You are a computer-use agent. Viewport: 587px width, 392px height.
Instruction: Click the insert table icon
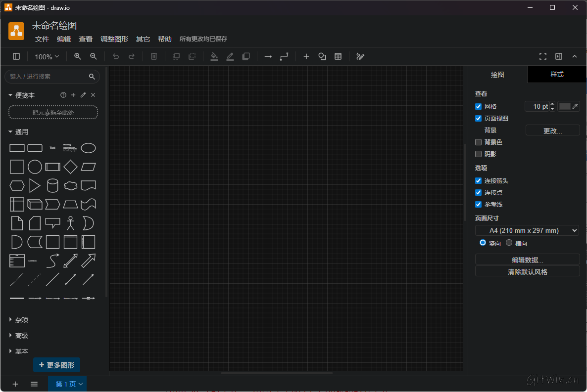pos(338,56)
